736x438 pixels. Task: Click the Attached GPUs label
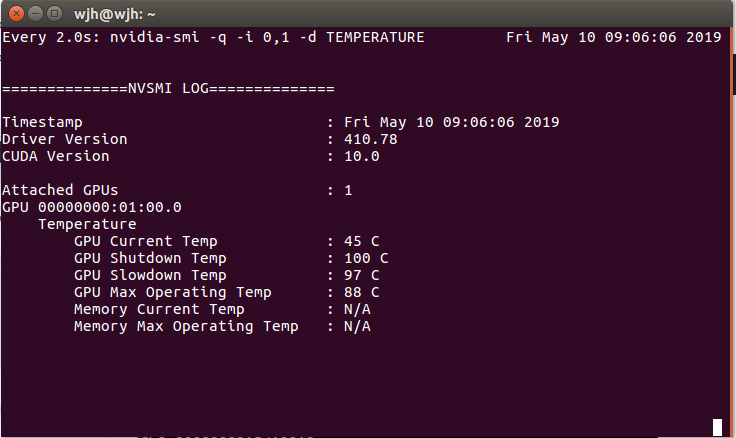pos(60,190)
